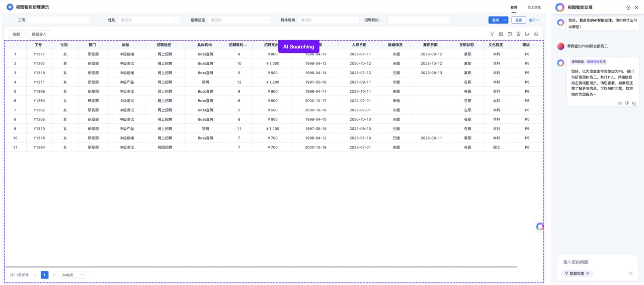
Task: Thumbs up the assistant's reply
Action: coord(620,103)
